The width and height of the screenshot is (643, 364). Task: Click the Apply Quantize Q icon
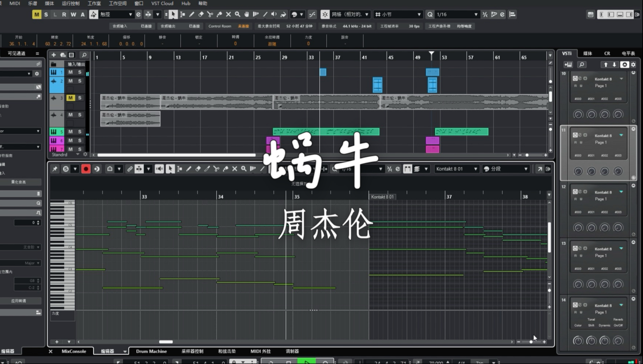(x=430, y=15)
